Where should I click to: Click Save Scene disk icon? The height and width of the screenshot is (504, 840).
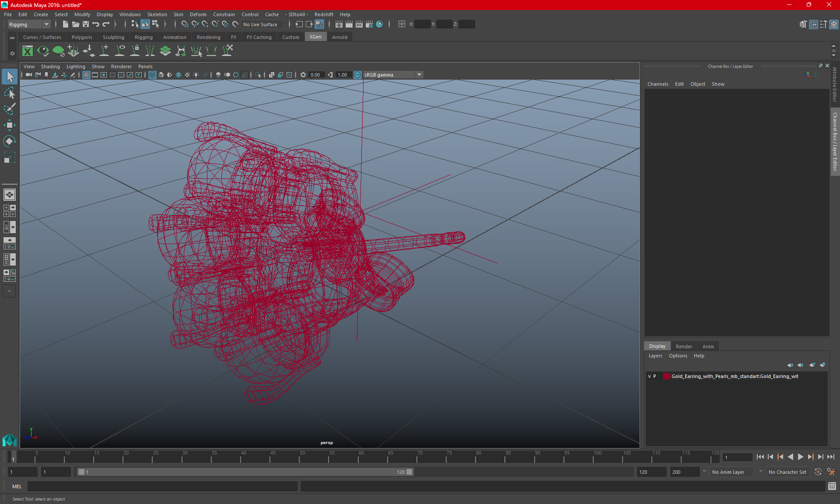pos(86,24)
